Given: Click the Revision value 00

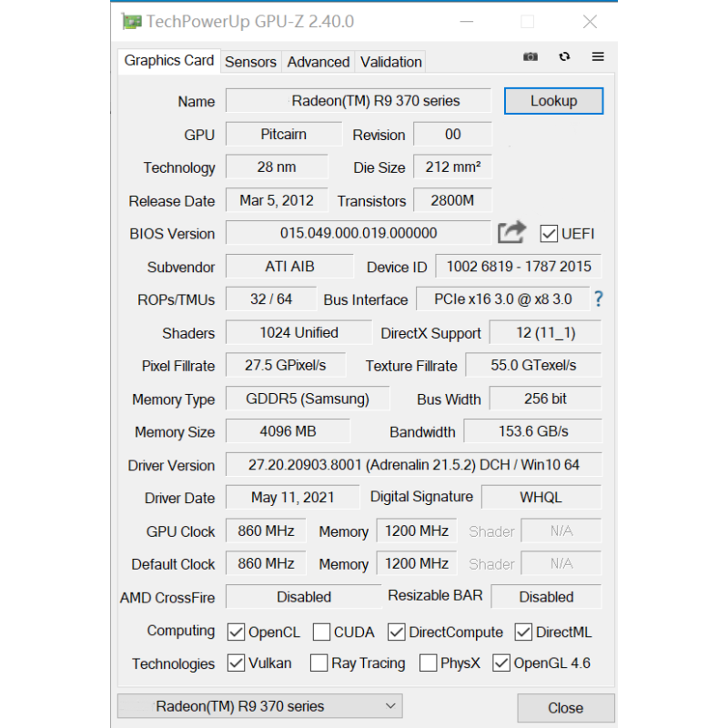Looking at the screenshot, I should [452, 134].
